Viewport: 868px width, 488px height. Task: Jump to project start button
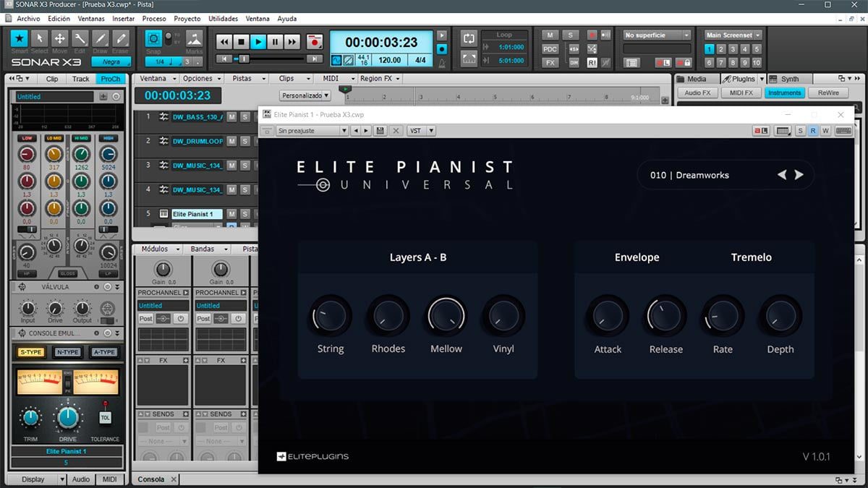pos(224,59)
